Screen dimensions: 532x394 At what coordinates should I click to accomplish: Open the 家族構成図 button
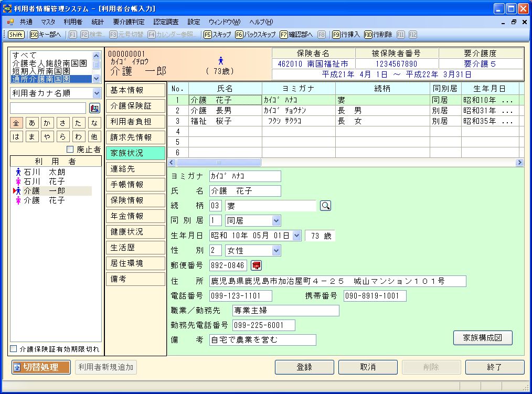coord(483,338)
